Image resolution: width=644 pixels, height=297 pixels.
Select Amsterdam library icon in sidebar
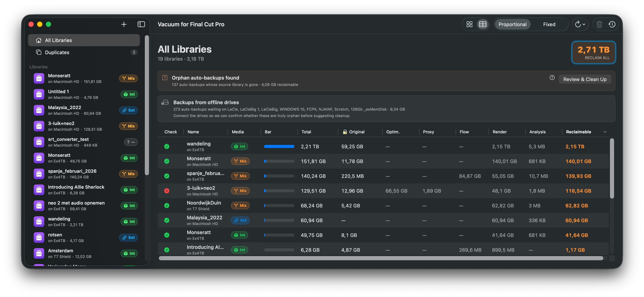(x=39, y=253)
